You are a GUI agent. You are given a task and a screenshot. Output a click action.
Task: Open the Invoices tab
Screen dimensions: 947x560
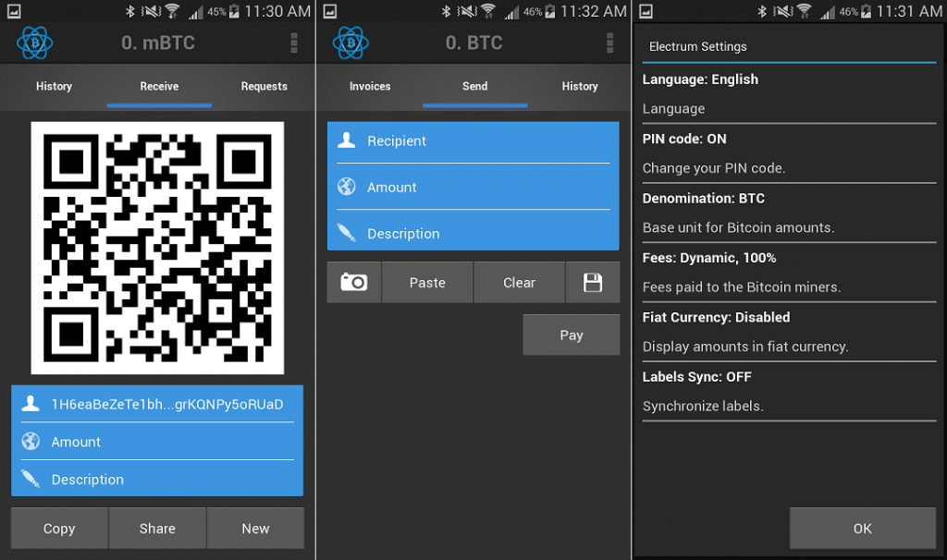(370, 86)
